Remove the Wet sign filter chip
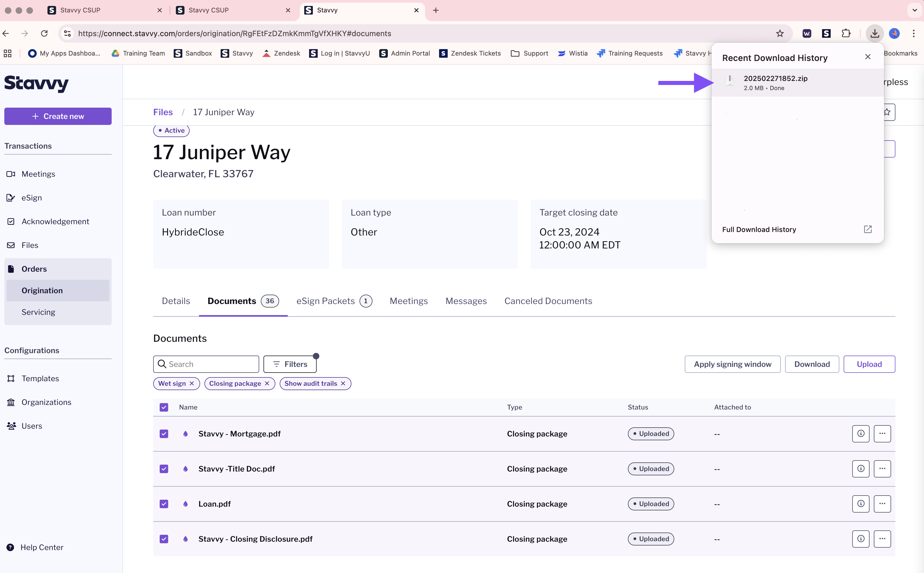Screen dimensions: 924x573 (192, 384)
